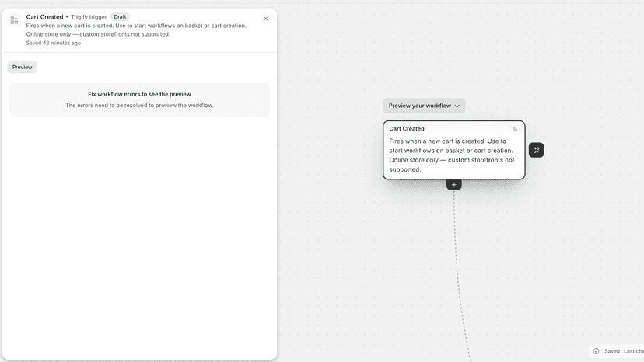
Task: Click the trigger icon beside Cart Created title
Action: click(14, 20)
